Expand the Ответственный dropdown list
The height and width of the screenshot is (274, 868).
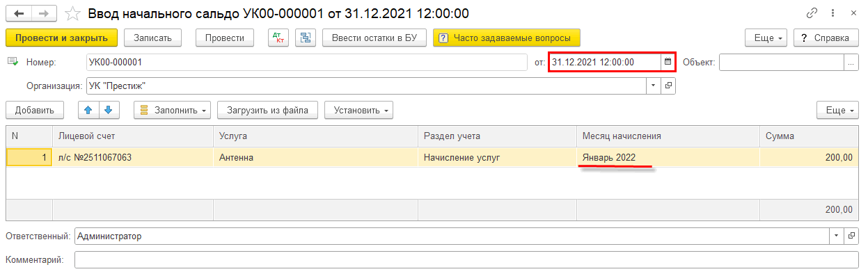837,236
